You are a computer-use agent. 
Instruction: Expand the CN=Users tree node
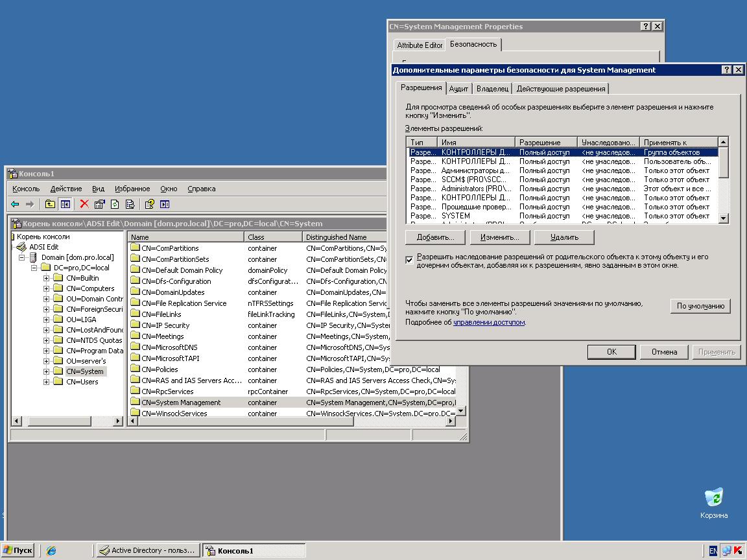pos(47,382)
